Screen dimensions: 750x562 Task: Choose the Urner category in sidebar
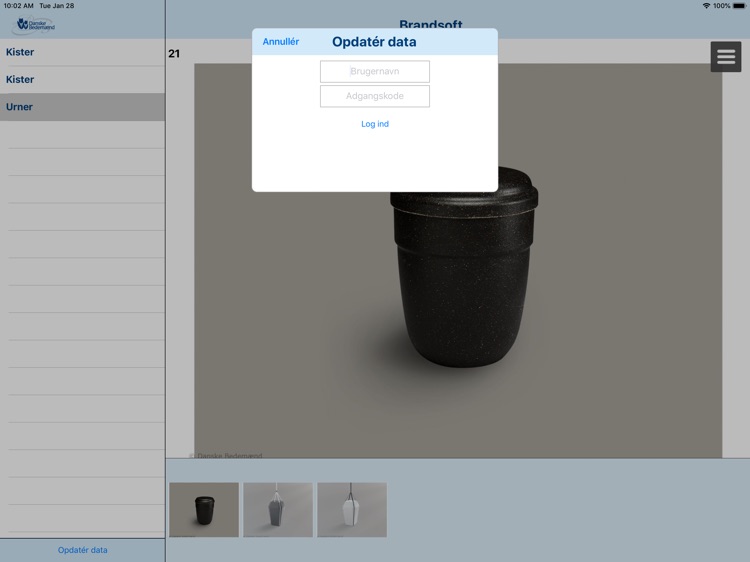coord(20,107)
